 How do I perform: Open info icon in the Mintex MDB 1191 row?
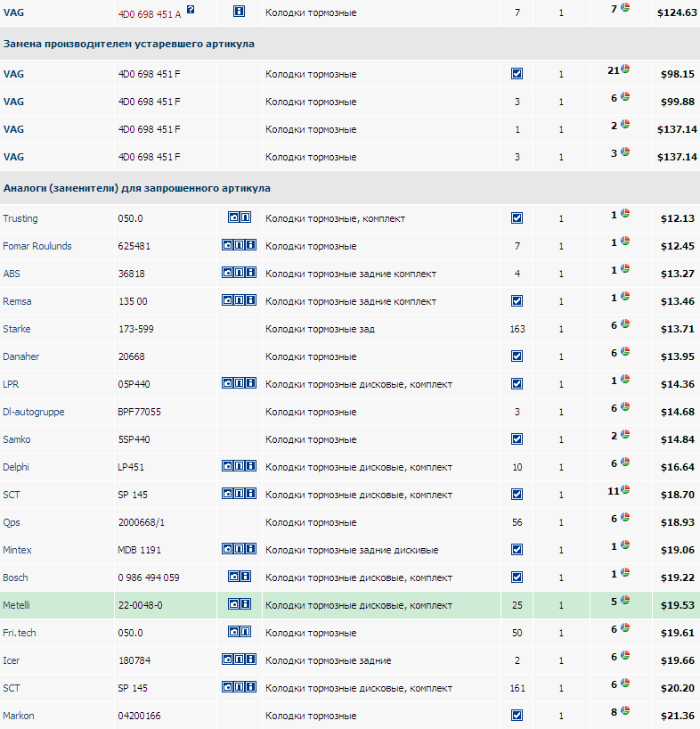point(251,549)
